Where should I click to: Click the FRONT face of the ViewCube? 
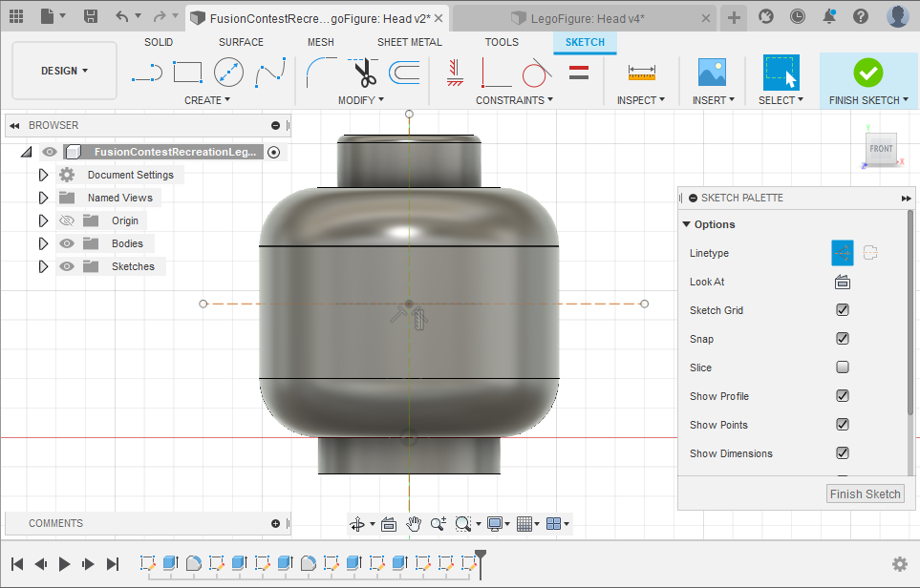[x=881, y=149]
